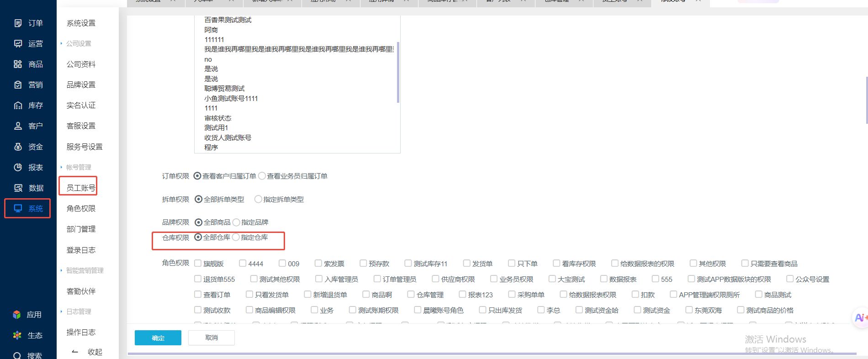Screen dimensions: 868x359
Task: Cancel editing with the 取消 button
Action: click(x=212, y=338)
